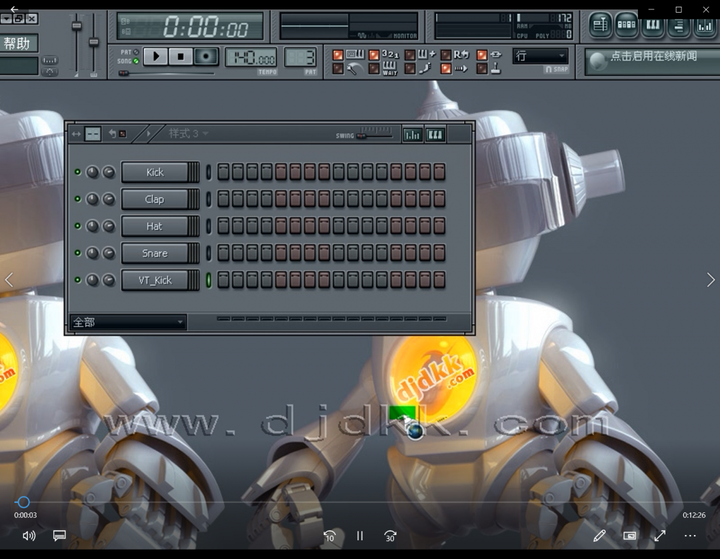
Task: Enable typing keyboard to piano toggle
Action: tap(338, 55)
